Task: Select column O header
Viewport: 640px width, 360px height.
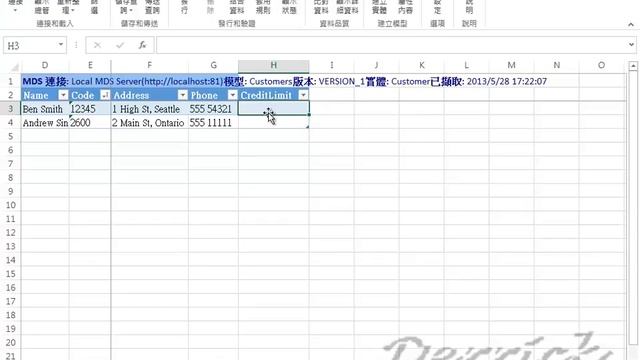Action: pyautogui.click(x=601, y=65)
